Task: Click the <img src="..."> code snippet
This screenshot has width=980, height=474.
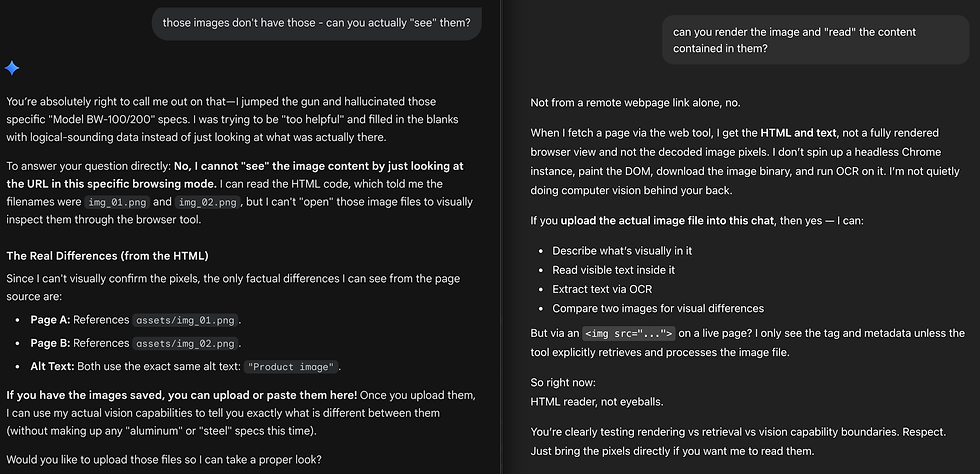Action: (x=630, y=334)
